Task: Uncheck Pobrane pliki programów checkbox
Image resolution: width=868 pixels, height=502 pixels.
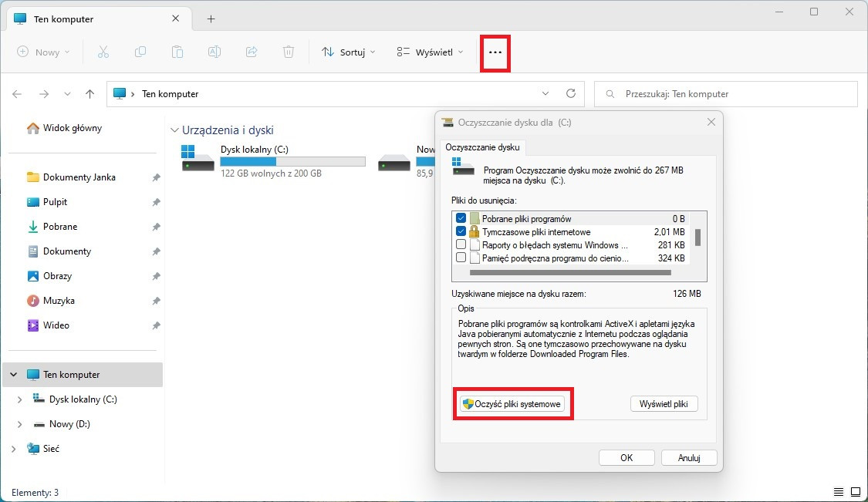Action: pyautogui.click(x=461, y=218)
